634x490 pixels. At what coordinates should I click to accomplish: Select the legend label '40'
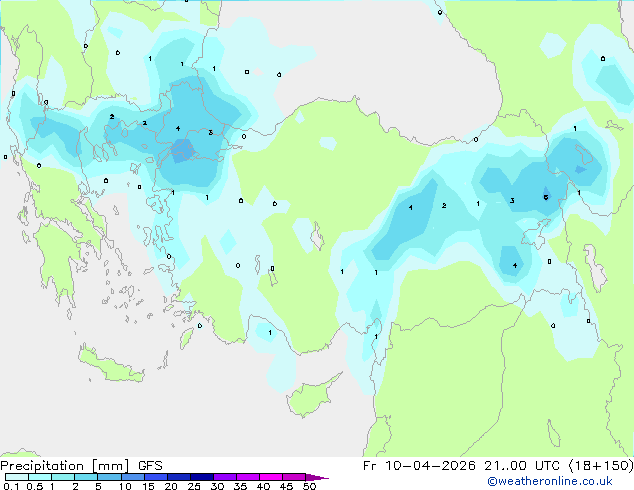[x=263, y=486]
